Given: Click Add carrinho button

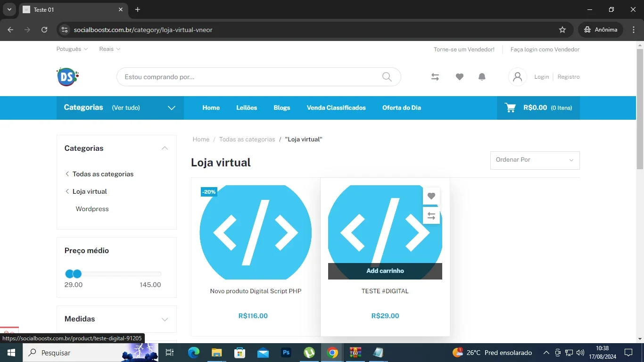Looking at the screenshot, I should (385, 271).
